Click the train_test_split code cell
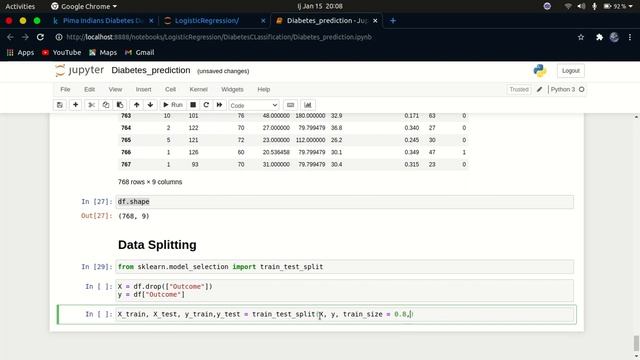Image resolution: width=640 pixels, height=360 pixels. [344, 314]
